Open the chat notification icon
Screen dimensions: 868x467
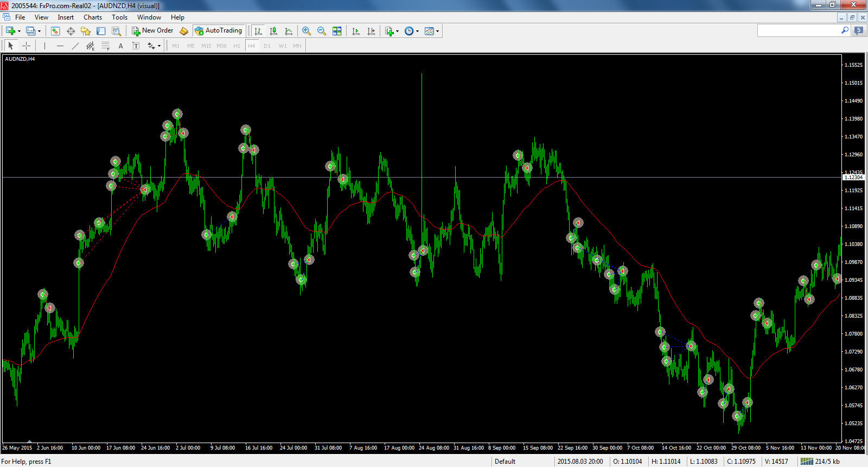[x=858, y=31]
